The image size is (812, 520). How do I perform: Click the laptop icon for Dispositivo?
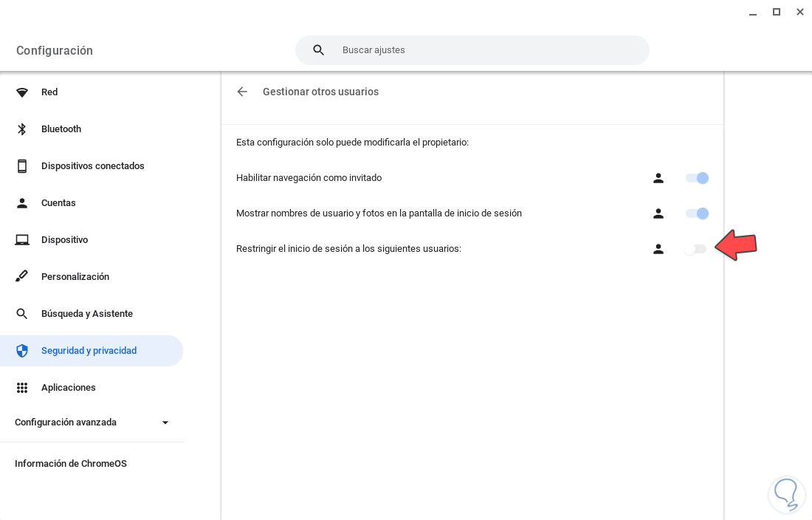[22, 240]
